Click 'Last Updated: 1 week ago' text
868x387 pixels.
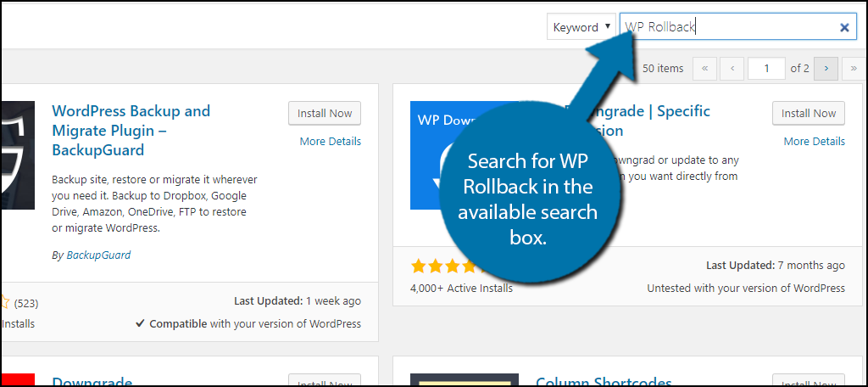pyautogui.click(x=298, y=301)
